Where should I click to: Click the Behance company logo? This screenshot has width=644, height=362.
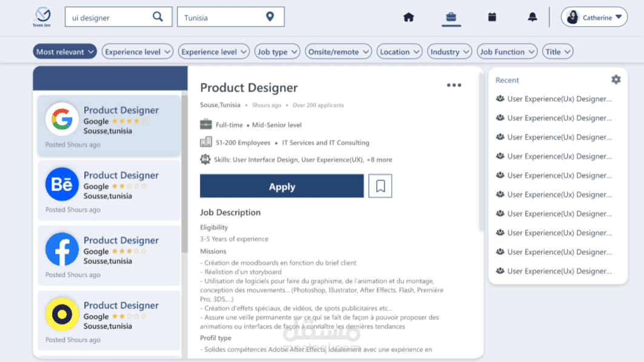click(62, 184)
